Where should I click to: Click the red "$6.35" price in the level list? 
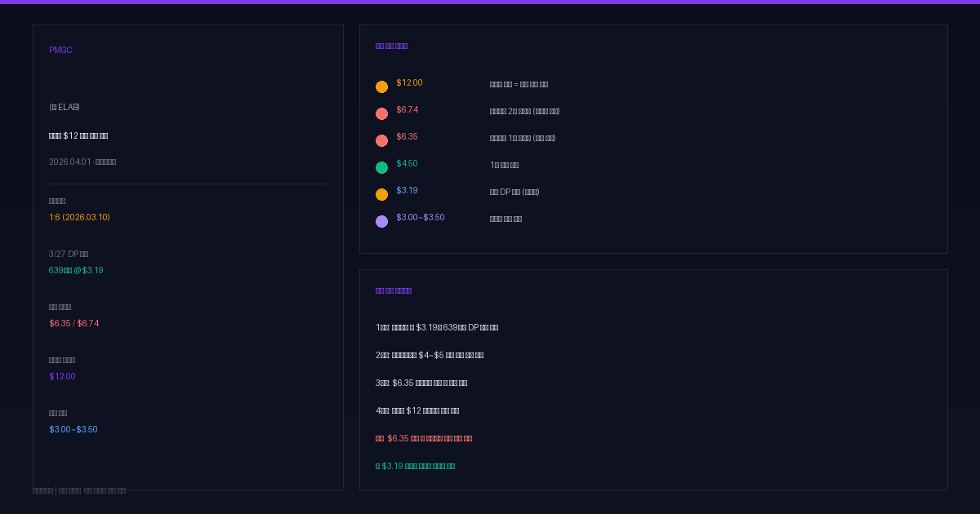[x=407, y=137]
